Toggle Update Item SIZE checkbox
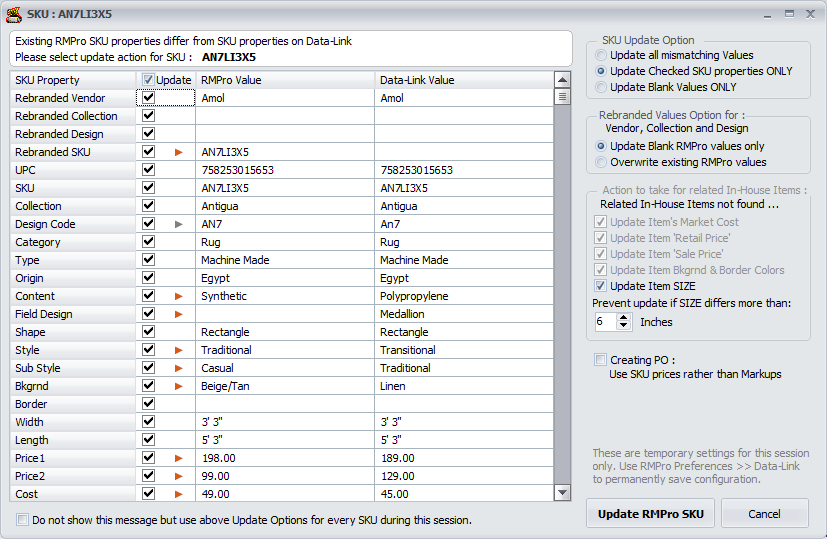The image size is (827, 539). [x=600, y=286]
